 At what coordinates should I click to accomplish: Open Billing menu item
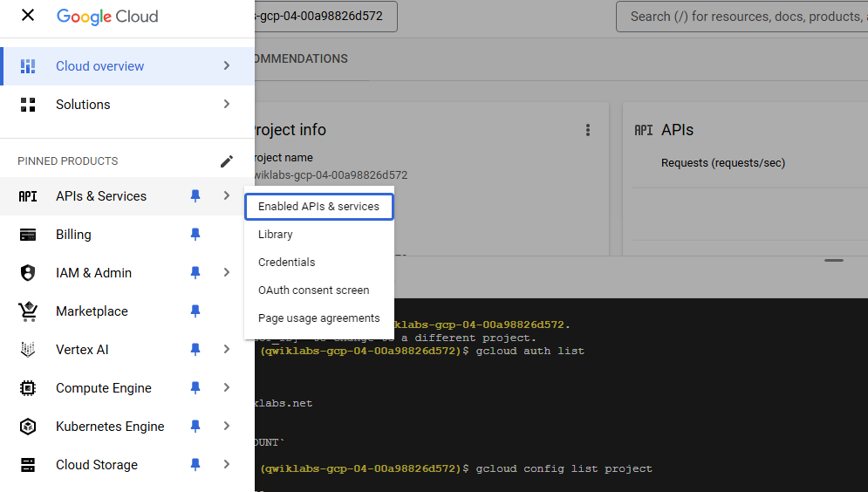[x=127, y=234]
